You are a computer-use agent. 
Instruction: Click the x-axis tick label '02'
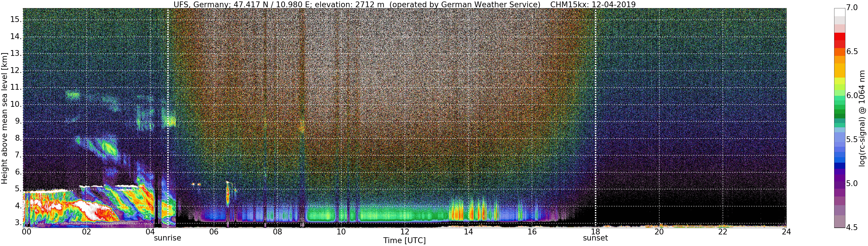[x=87, y=232]
